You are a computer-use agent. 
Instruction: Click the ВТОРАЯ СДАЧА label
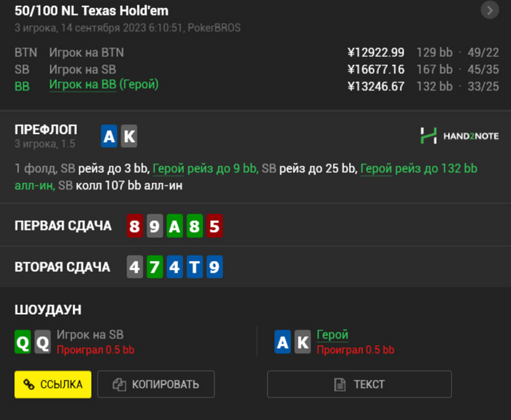(x=62, y=267)
